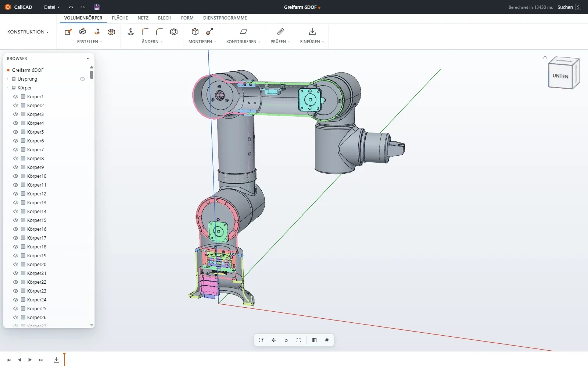This screenshot has width=588, height=368.
Task: Toggle visibility of Körper20
Action: 15,265
